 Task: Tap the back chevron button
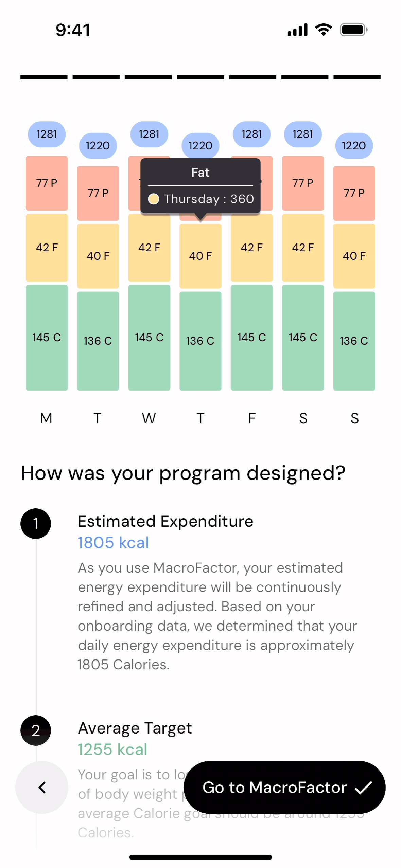[42, 787]
